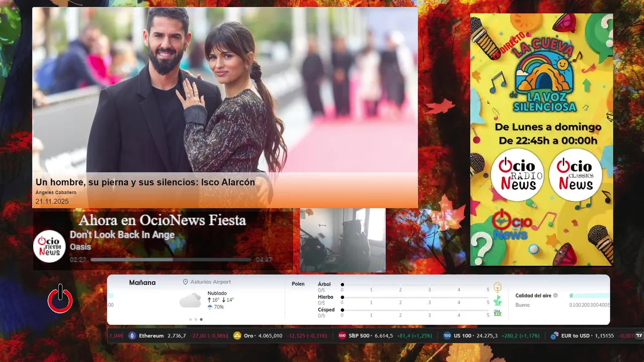Click Ahora en OcioNews Fiesta heading
The height and width of the screenshot is (362, 644).
(162, 220)
